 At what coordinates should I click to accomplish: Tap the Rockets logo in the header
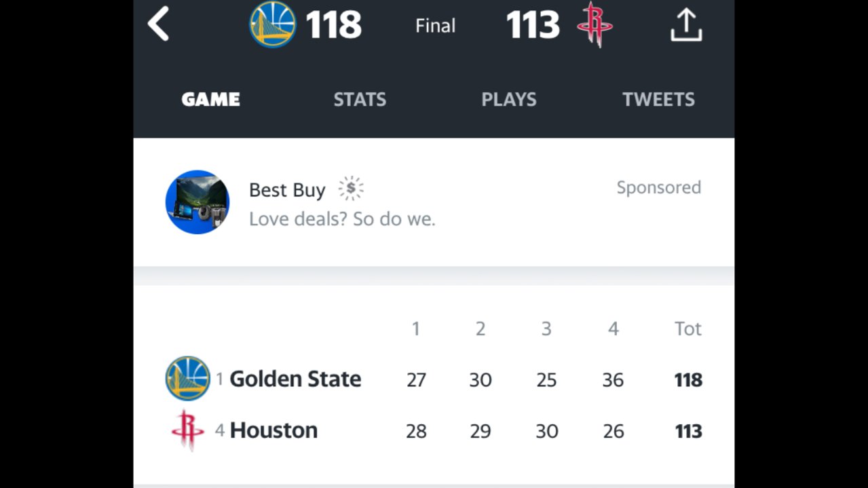coord(595,24)
